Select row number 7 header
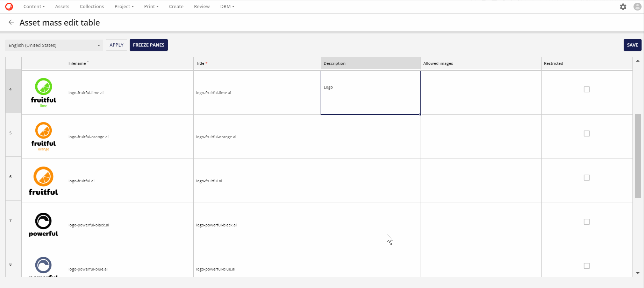 (13, 222)
